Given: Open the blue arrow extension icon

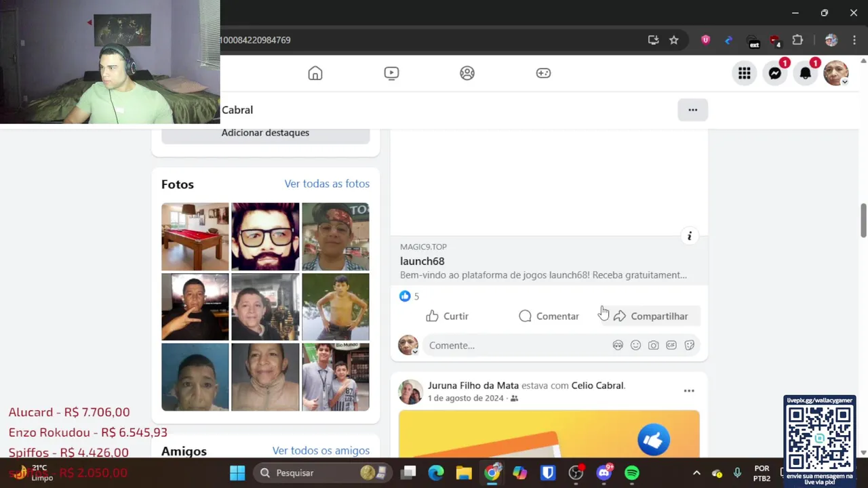Looking at the screenshot, I should [x=729, y=40].
